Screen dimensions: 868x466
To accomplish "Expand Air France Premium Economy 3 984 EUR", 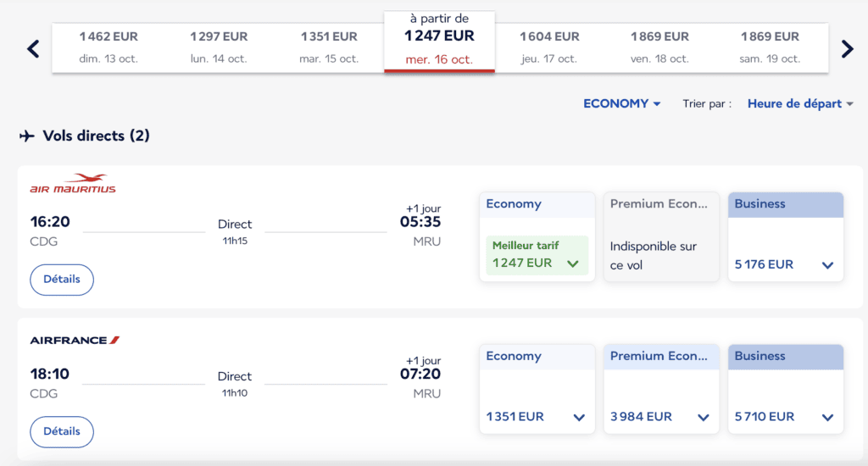I will (x=703, y=417).
